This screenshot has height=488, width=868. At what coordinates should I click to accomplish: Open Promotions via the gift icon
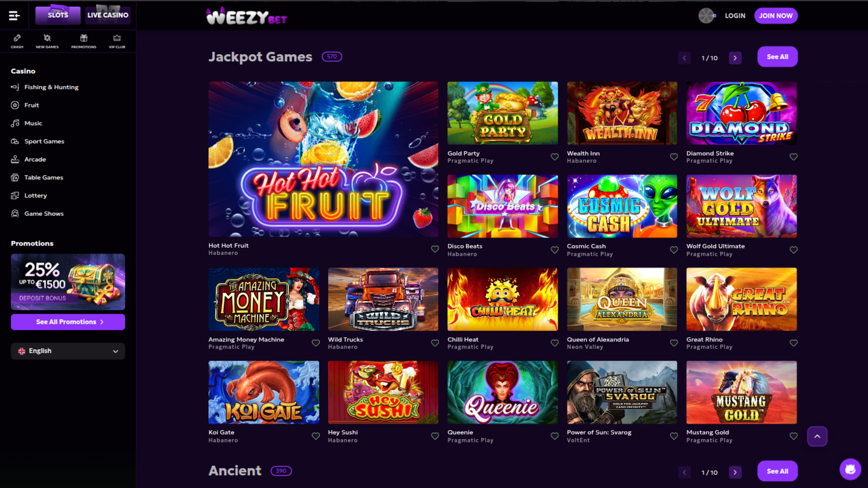pos(84,41)
